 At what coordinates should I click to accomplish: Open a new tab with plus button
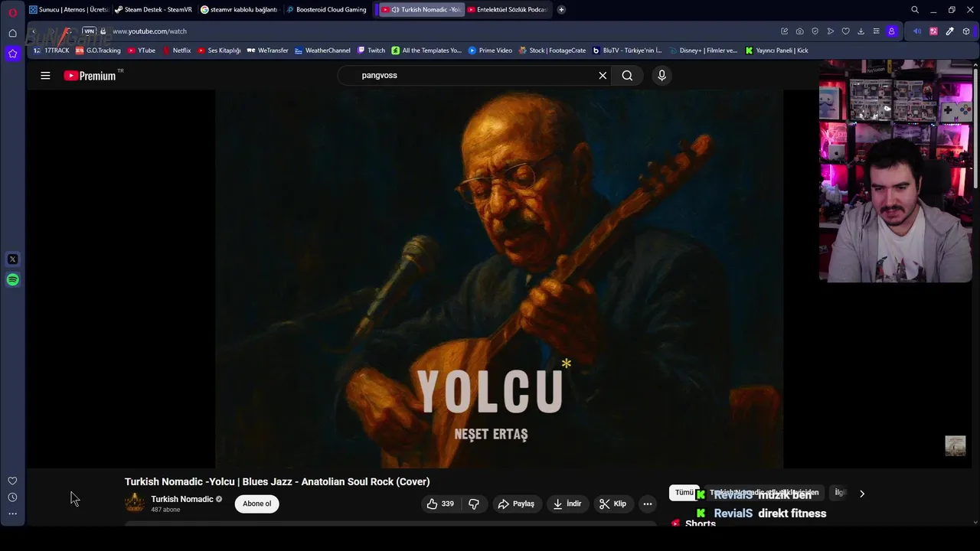[x=561, y=10]
